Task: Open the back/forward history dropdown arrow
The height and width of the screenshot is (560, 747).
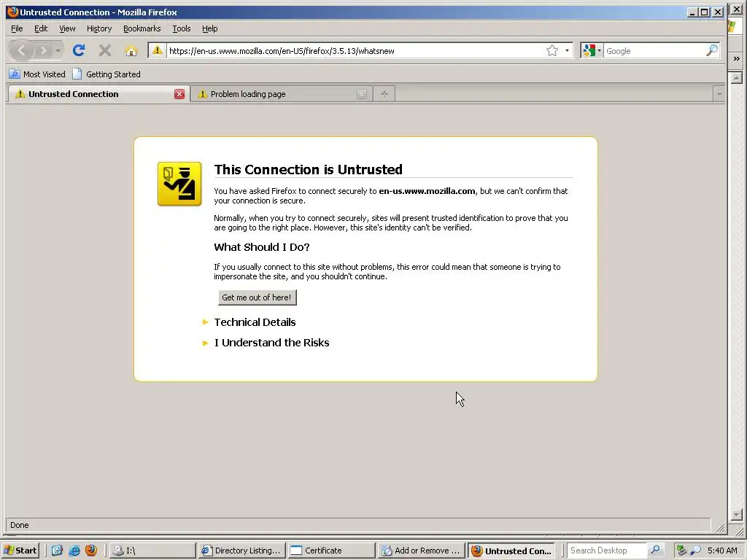Action: 58,50
